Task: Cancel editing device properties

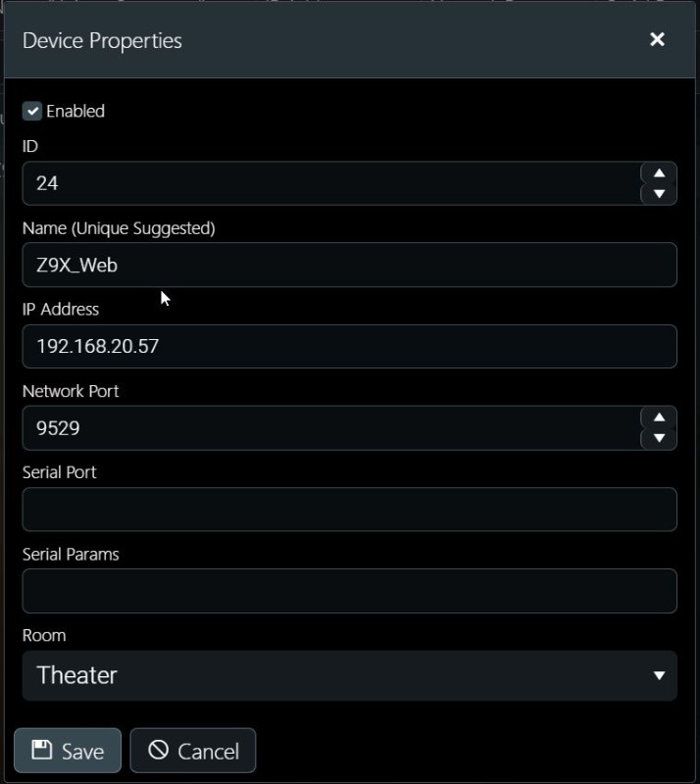Action: pos(192,751)
